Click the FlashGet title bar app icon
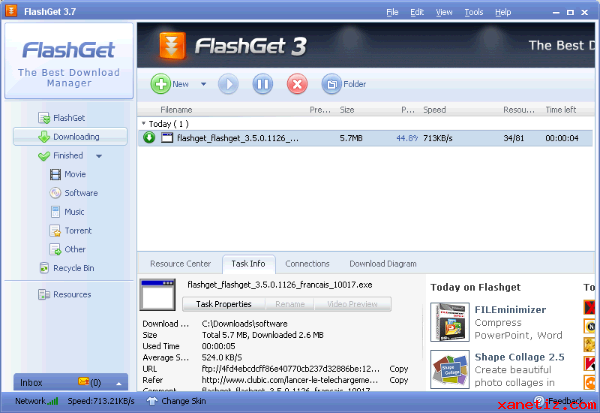The image size is (600, 413). [11, 11]
